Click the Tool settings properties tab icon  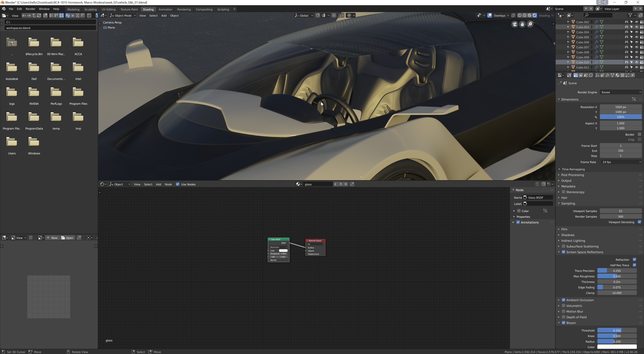click(x=569, y=75)
